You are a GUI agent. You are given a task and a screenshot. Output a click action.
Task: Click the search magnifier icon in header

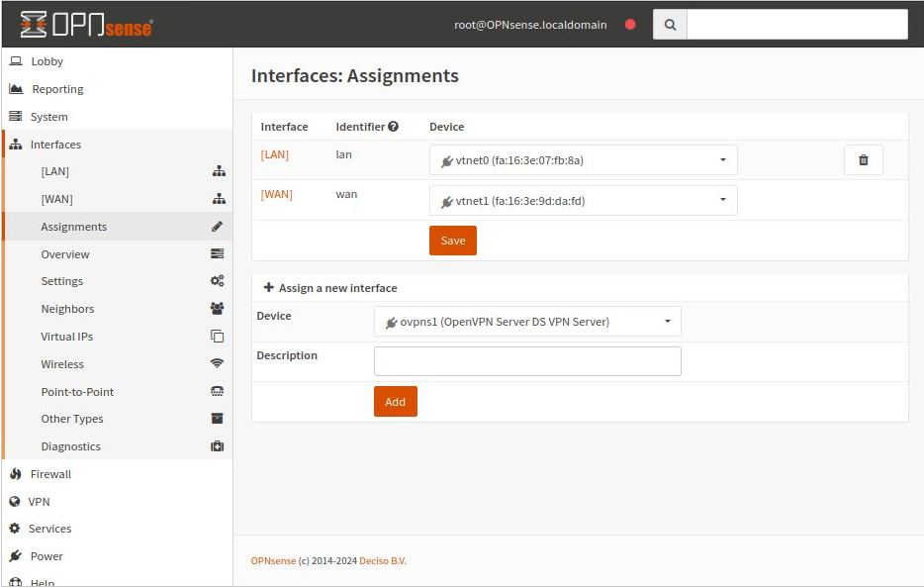click(x=669, y=24)
